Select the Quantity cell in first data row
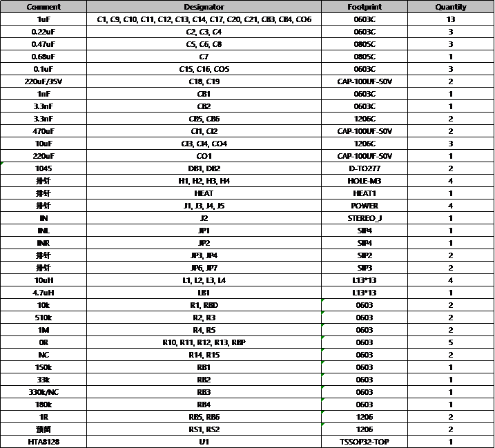 tap(450, 20)
